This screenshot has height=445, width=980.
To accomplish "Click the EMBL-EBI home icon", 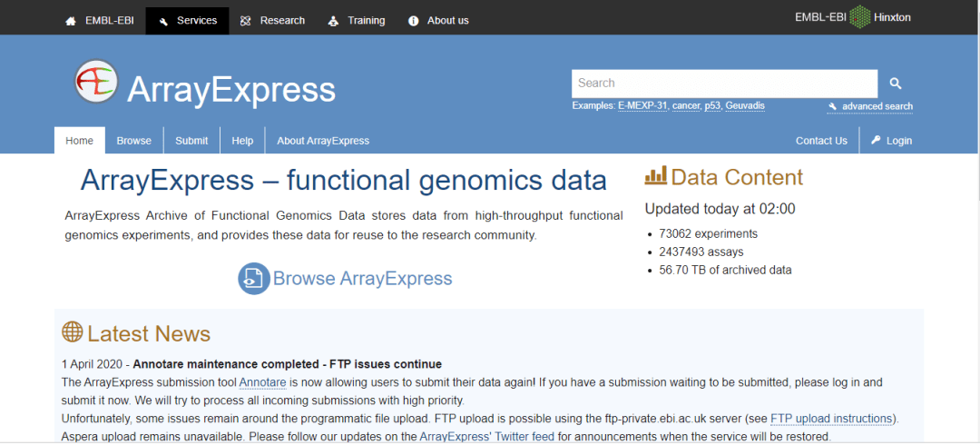I will (71, 21).
